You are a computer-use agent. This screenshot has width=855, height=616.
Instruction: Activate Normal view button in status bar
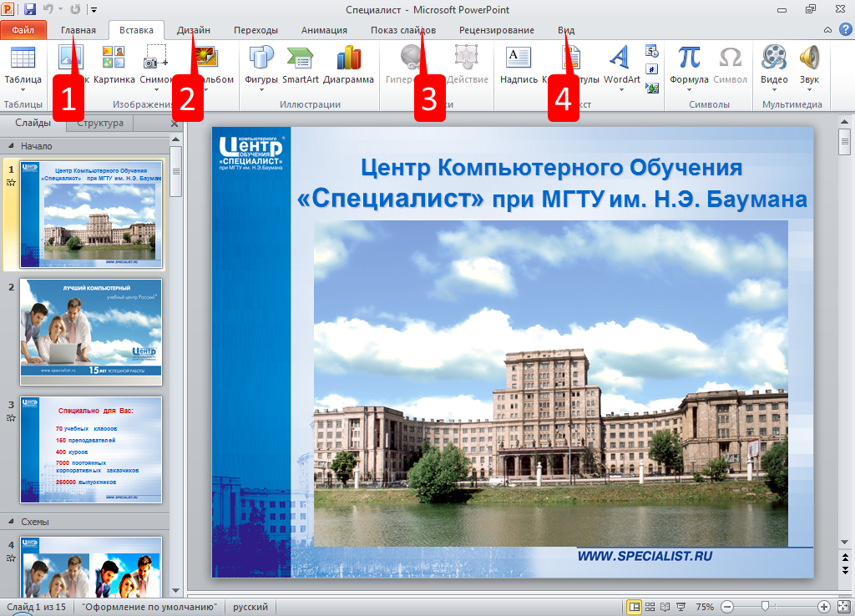(x=635, y=607)
